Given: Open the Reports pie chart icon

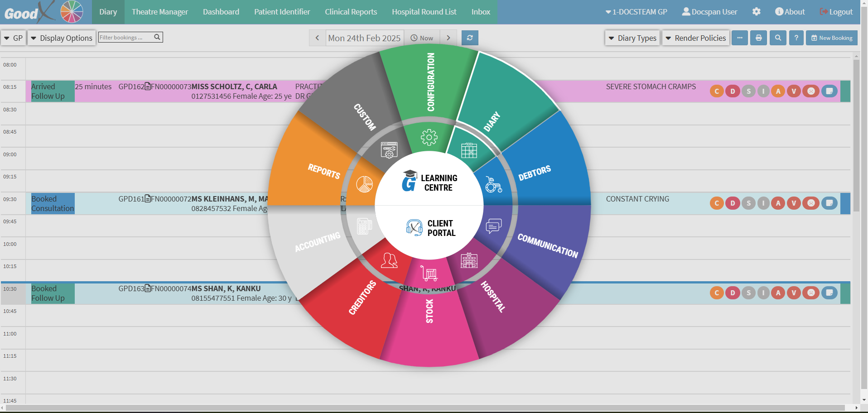Looking at the screenshot, I should pyautogui.click(x=364, y=184).
